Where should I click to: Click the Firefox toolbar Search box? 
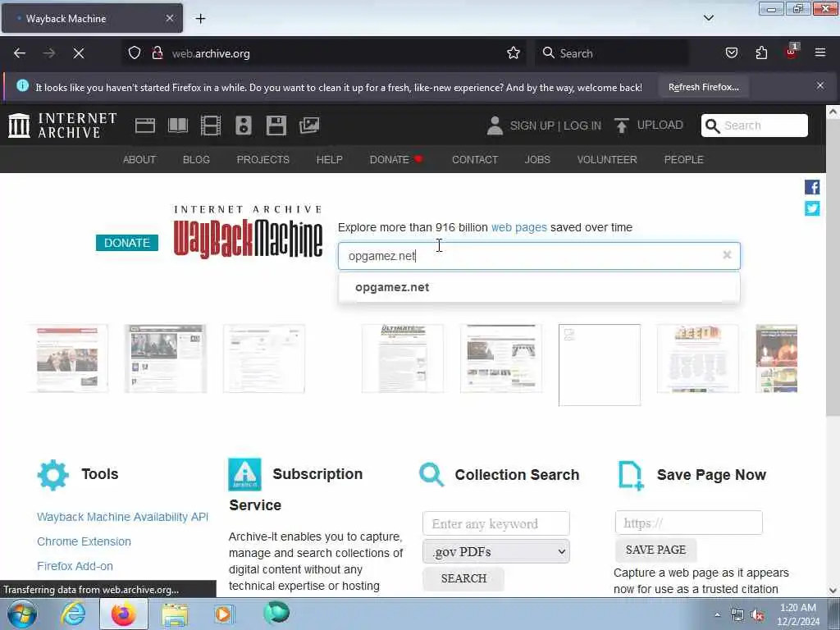click(611, 53)
